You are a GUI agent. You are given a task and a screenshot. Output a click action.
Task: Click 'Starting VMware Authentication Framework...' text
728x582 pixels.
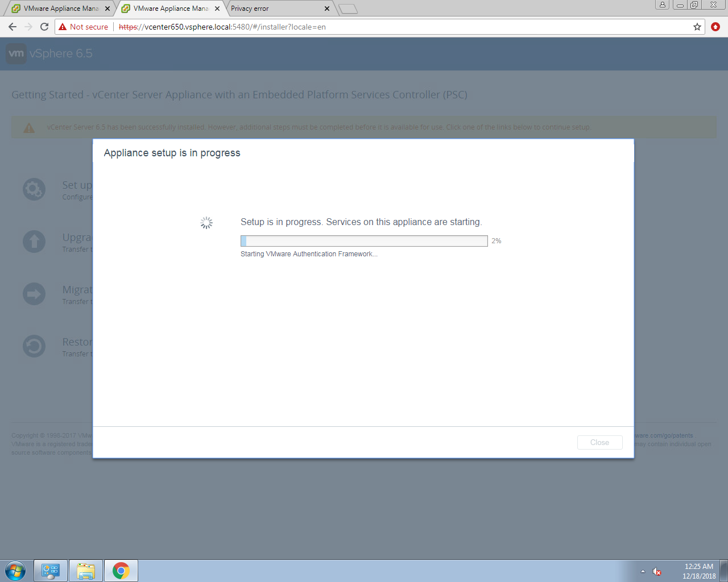click(309, 254)
